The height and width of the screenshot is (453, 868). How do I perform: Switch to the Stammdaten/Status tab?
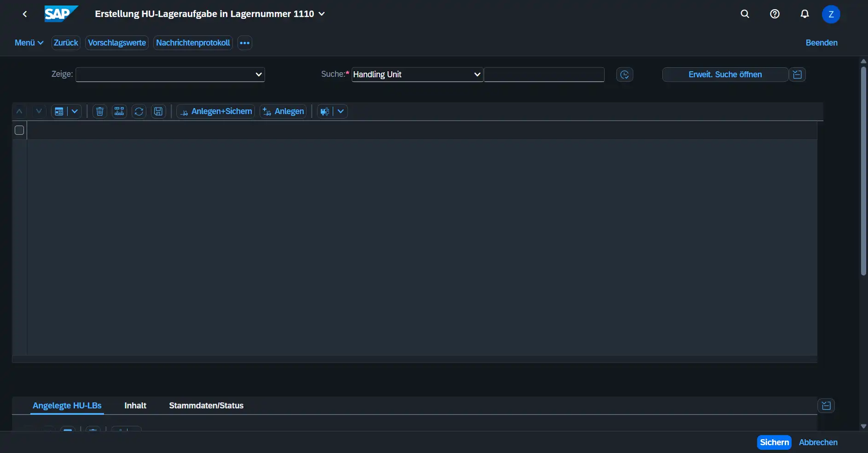tap(206, 406)
